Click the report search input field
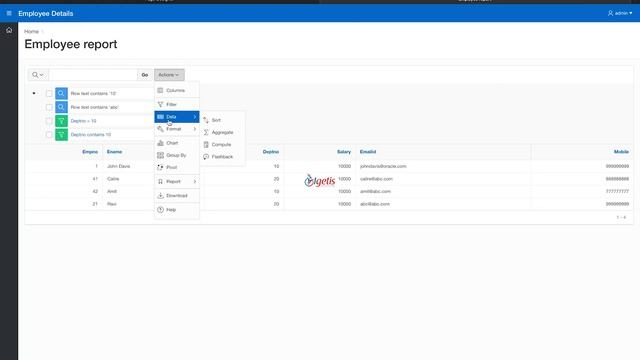640x360 pixels. [x=93, y=75]
